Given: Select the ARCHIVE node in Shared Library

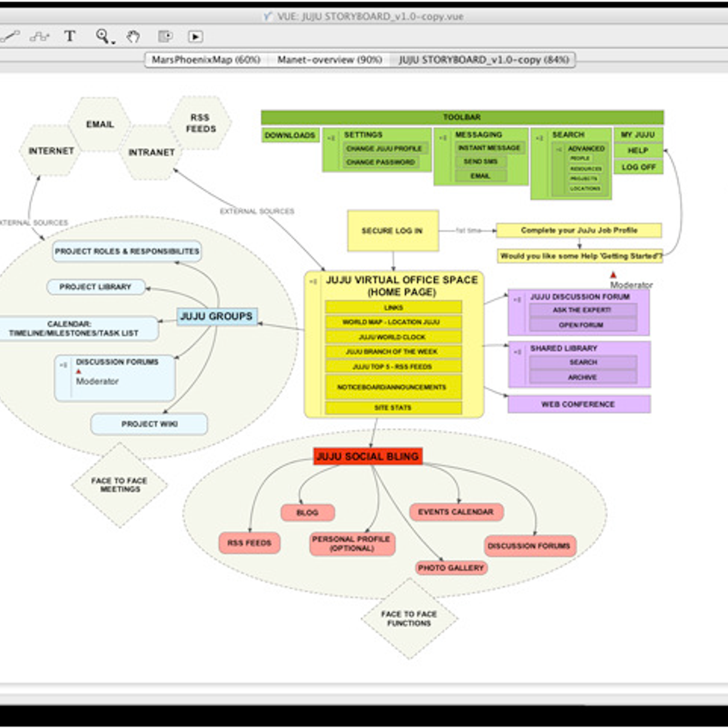Looking at the screenshot, I should click(x=583, y=377).
